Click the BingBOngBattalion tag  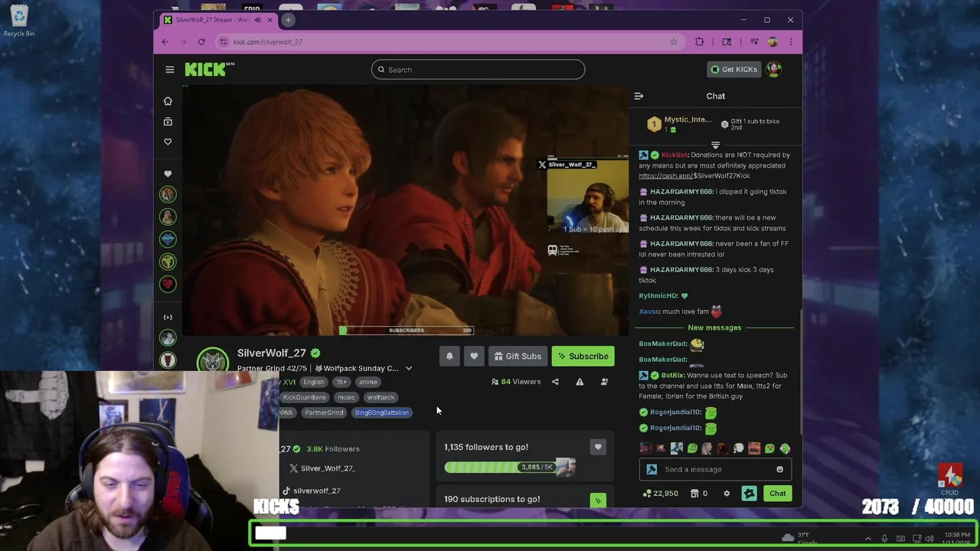pyautogui.click(x=381, y=412)
